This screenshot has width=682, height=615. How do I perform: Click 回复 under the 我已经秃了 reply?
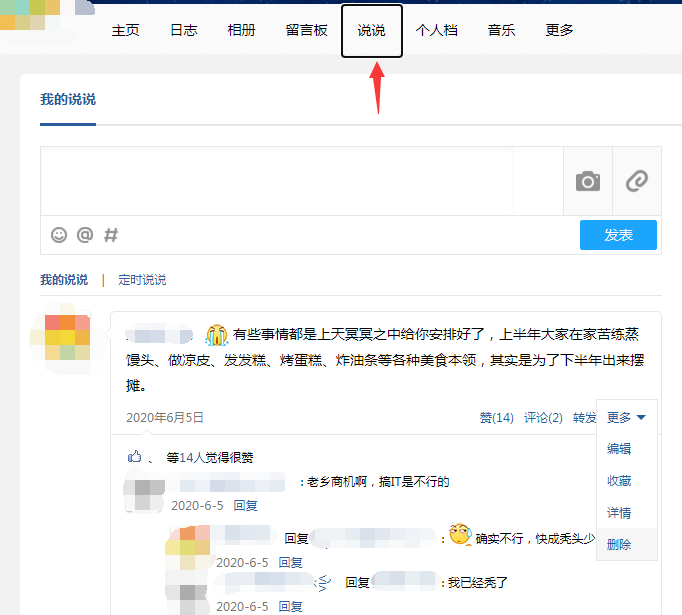tap(291, 606)
